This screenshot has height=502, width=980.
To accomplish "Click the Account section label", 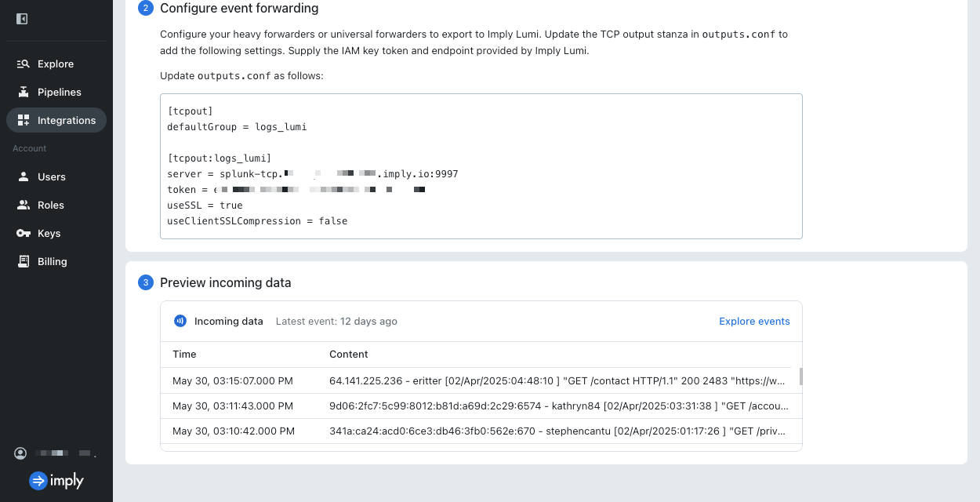I will pyautogui.click(x=30, y=148).
